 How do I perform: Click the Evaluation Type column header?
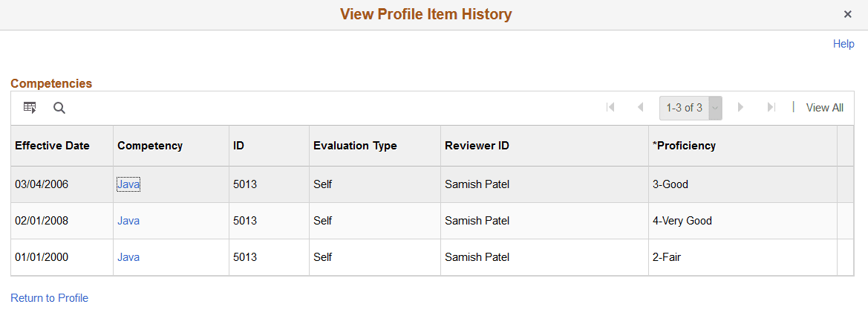(355, 146)
